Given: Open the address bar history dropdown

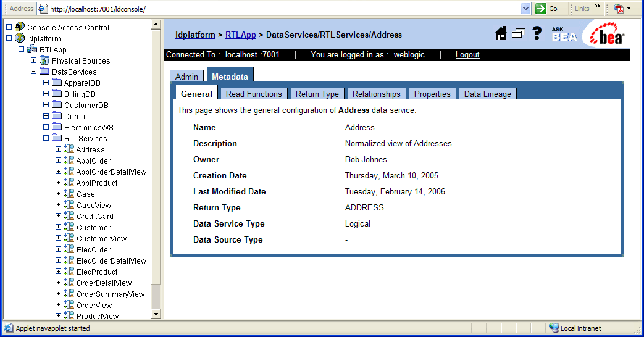Looking at the screenshot, I should pyautogui.click(x=525, y=9).
